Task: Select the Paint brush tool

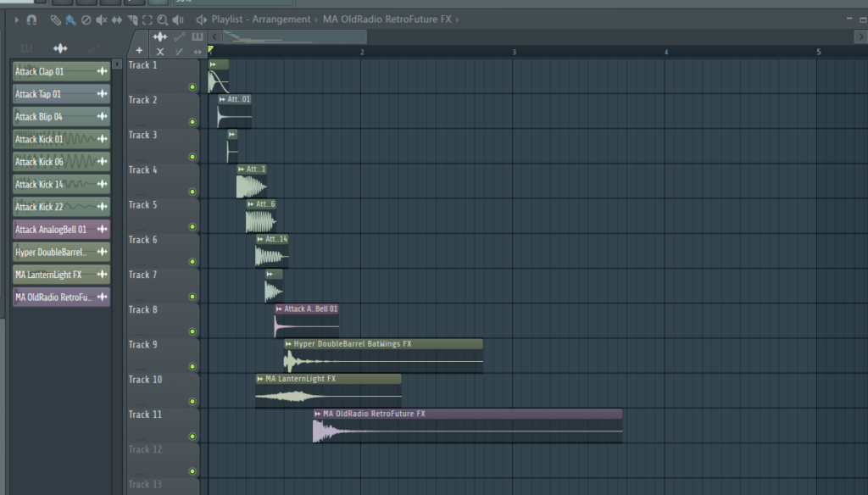Action: pos(70,20)
